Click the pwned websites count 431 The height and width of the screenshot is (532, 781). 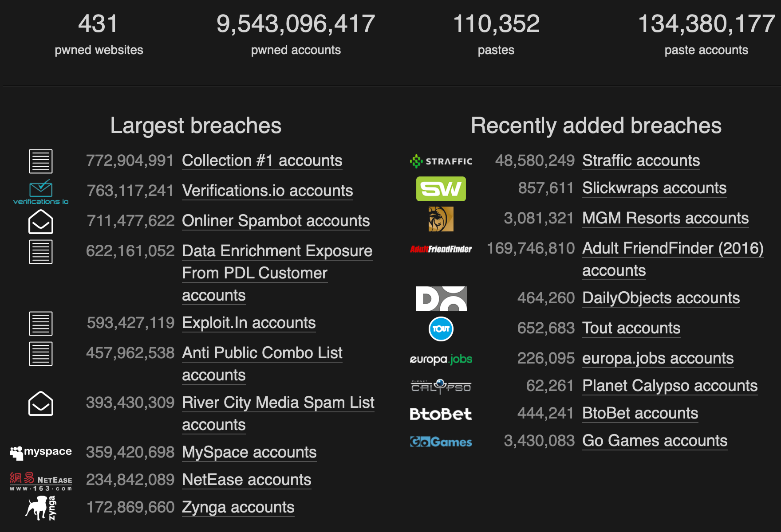coord(98,23)
